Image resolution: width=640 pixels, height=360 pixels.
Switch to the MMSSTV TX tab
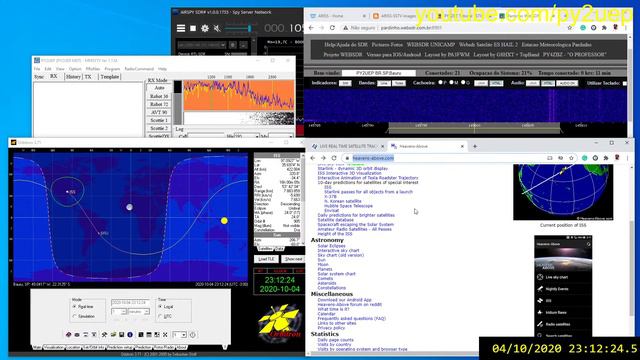click(x=88, y=77)
